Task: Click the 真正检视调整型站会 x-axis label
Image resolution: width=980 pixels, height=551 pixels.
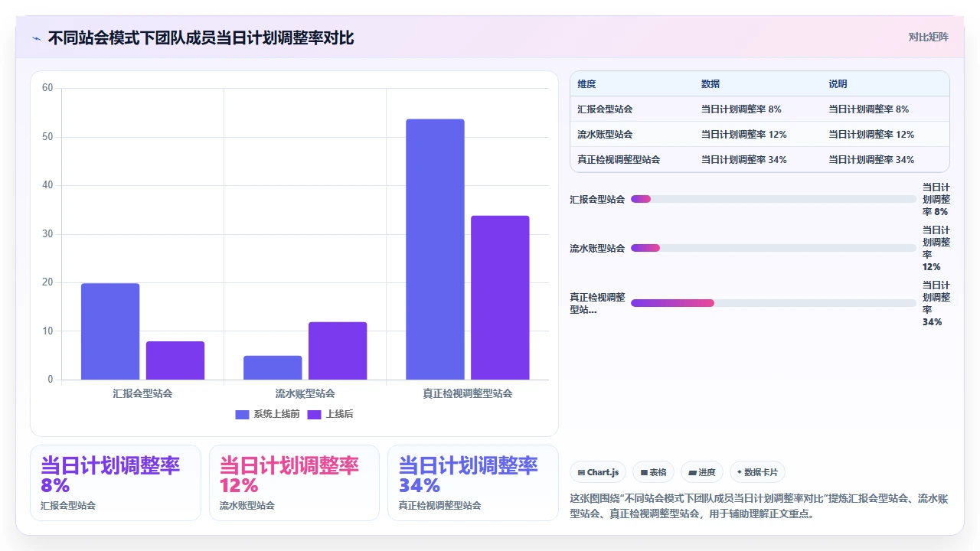Action: 467,393
